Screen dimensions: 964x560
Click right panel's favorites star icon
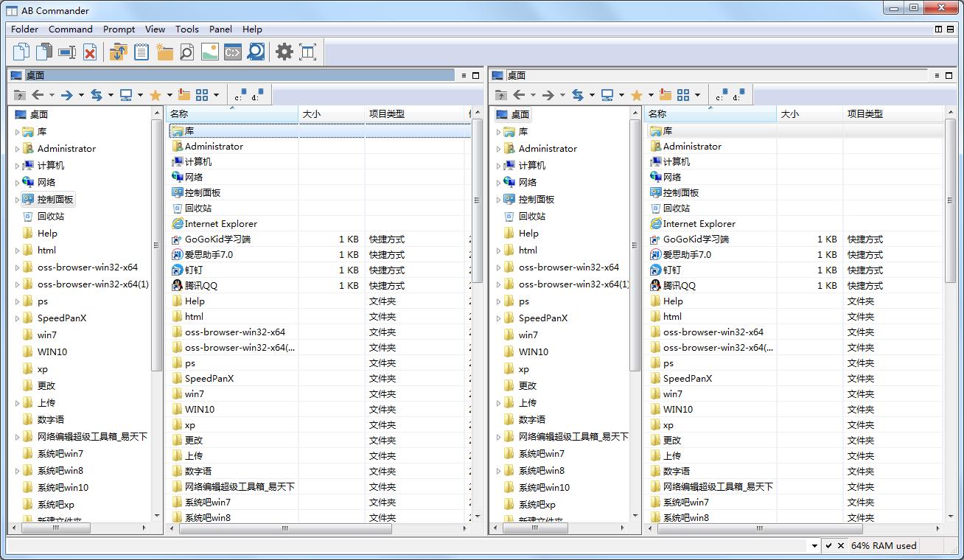click(x=637, y=95)
